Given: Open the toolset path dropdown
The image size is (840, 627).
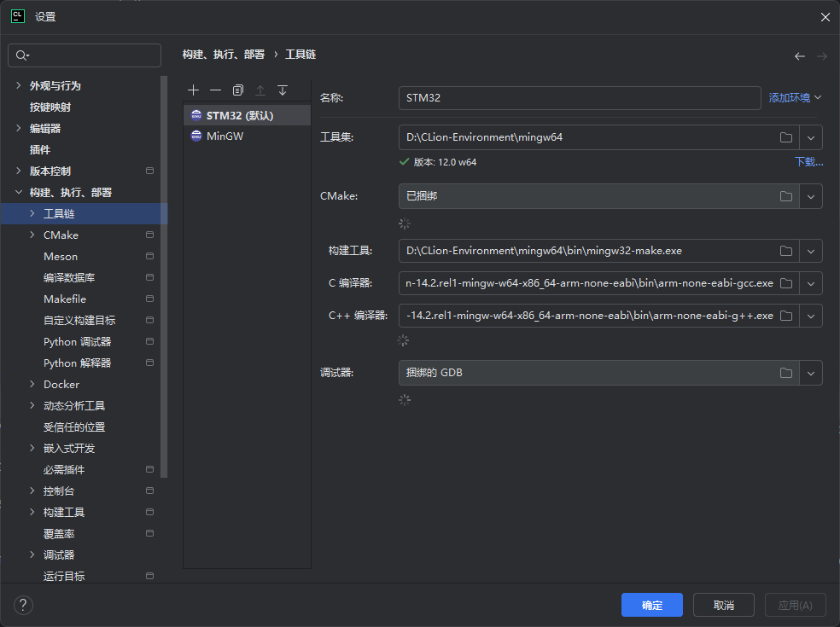Looking at the screenshot, I should pos(811,137).
